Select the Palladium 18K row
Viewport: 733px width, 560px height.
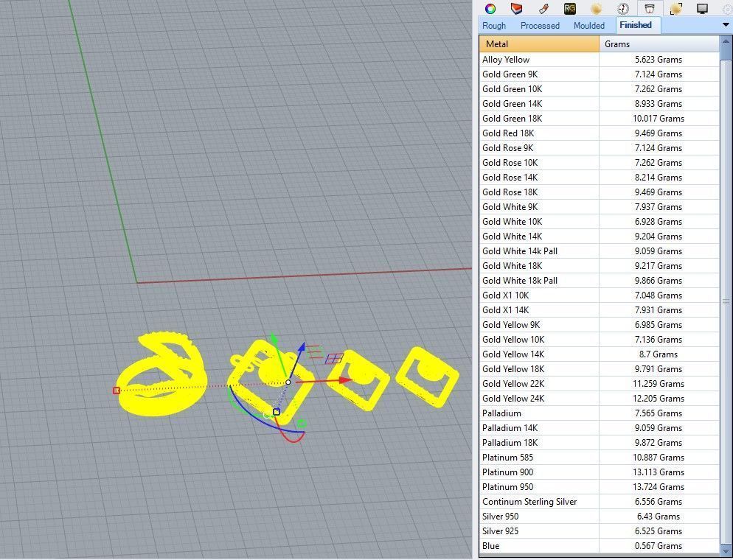[599, 442]
